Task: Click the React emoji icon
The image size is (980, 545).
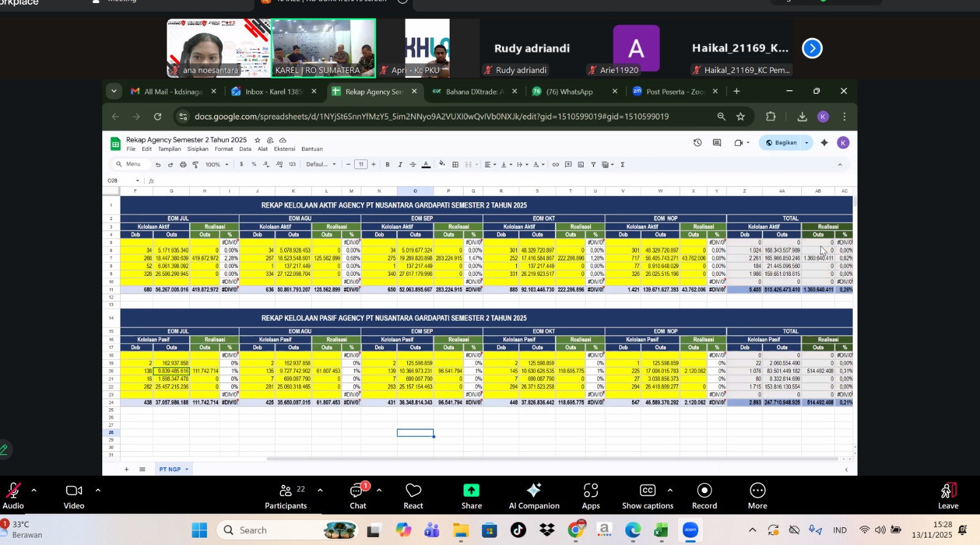Action: (x=413, y=491)
